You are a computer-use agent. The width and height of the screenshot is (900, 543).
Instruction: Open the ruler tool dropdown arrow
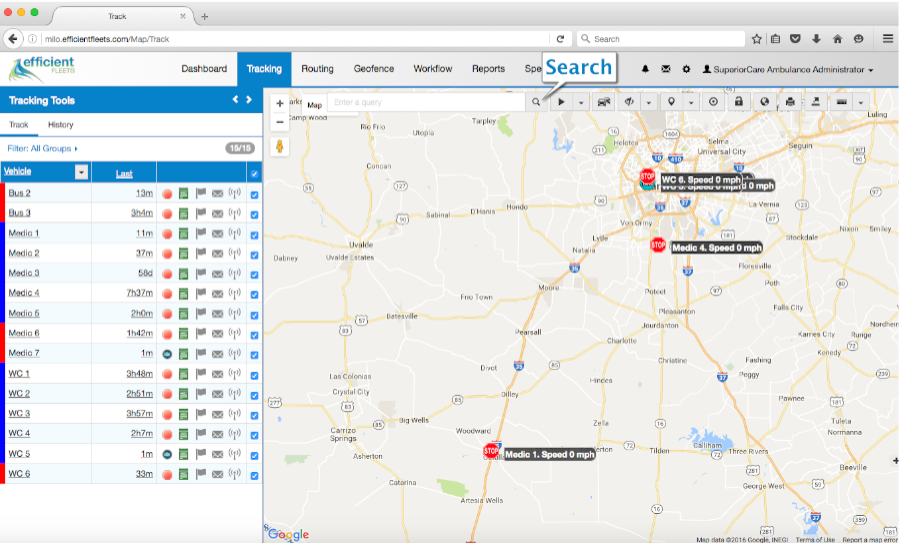[860, 103]
